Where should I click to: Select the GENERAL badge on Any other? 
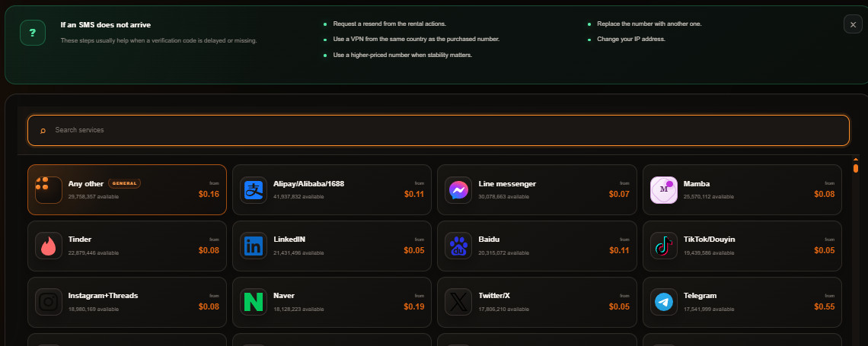pos(125,183)
